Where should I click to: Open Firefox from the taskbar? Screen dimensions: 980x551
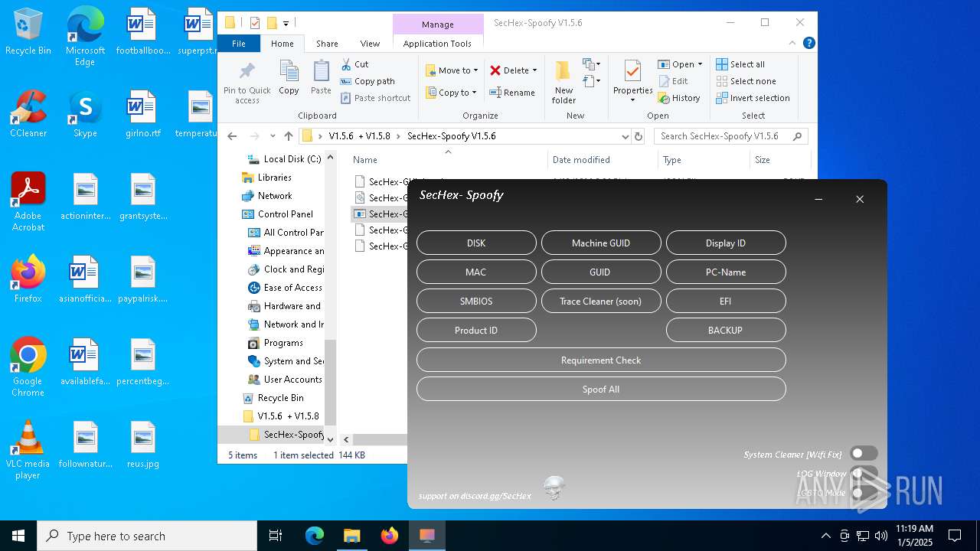click(390, 536)
